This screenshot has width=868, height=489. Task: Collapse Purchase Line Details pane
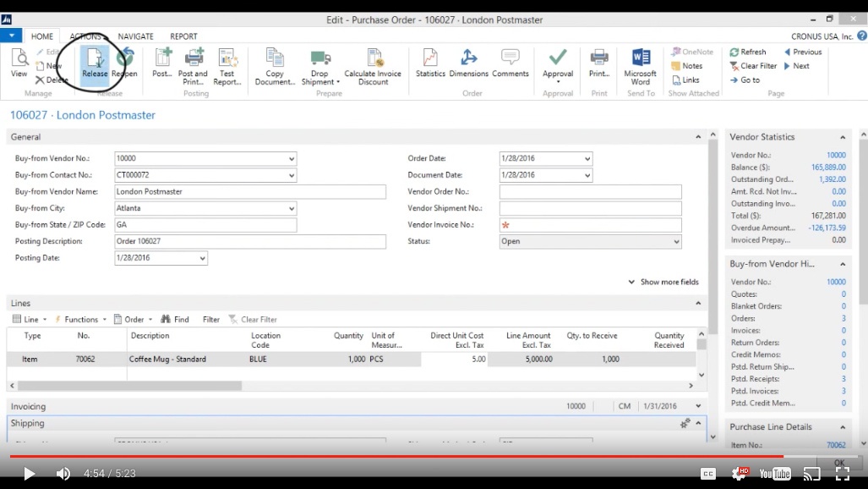[x=843, y=427]
